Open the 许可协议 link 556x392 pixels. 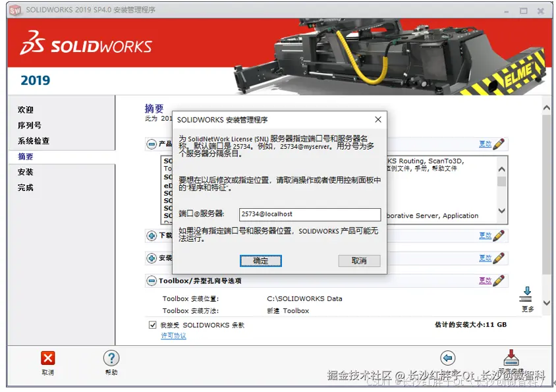[x=173, y=335]
